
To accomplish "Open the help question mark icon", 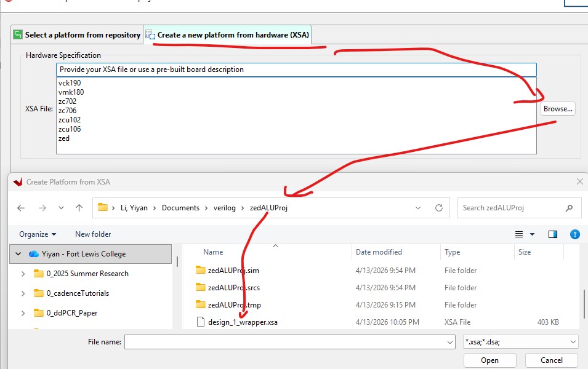I will 574,234.
